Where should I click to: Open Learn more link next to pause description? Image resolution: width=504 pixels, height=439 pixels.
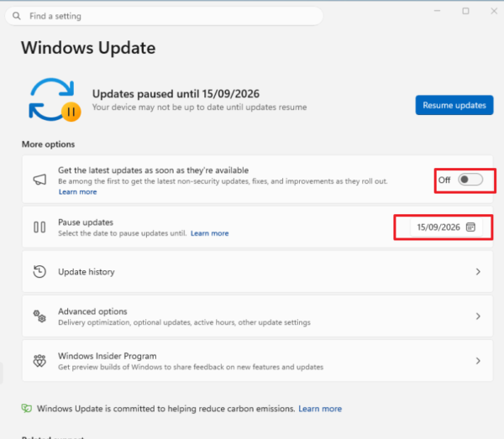pyautogui.click(x=209, y=233)
